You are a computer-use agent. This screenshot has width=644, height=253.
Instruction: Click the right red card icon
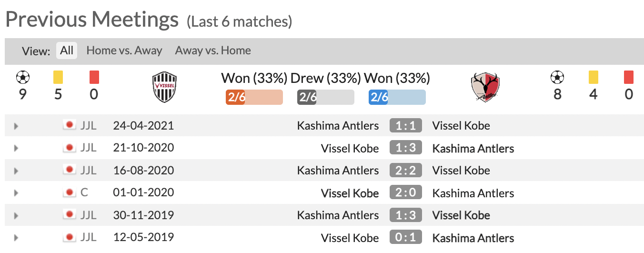pyautogui.click(x=629, y=77)
